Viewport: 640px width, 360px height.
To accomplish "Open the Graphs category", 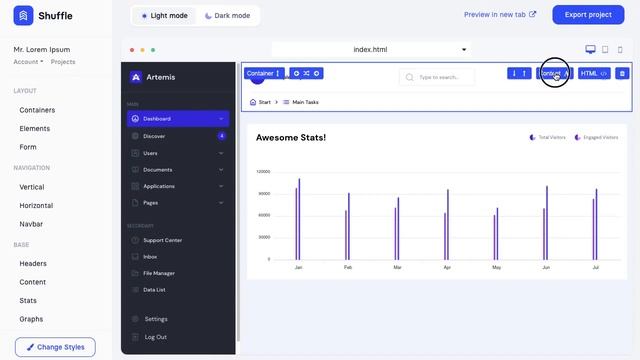I will (31, 319).
